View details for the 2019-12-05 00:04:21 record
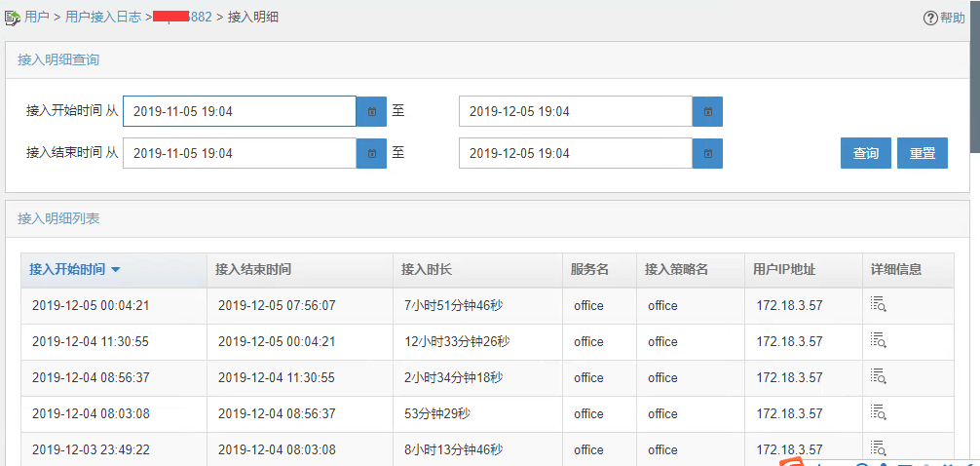This screenshot has width=980, height=466. (878, 305)
